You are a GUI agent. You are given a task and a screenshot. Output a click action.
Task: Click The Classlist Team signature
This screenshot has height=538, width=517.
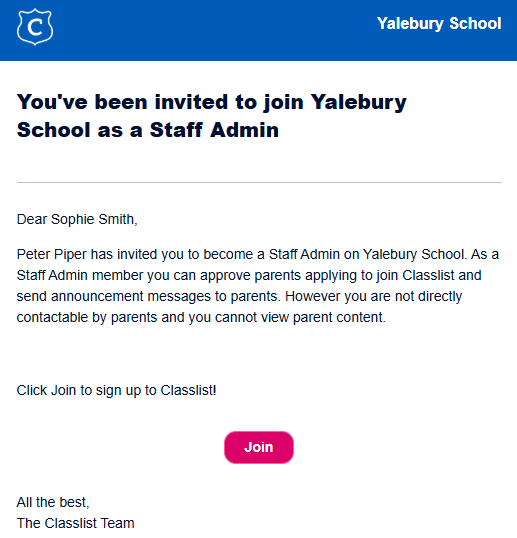[75, 523]
